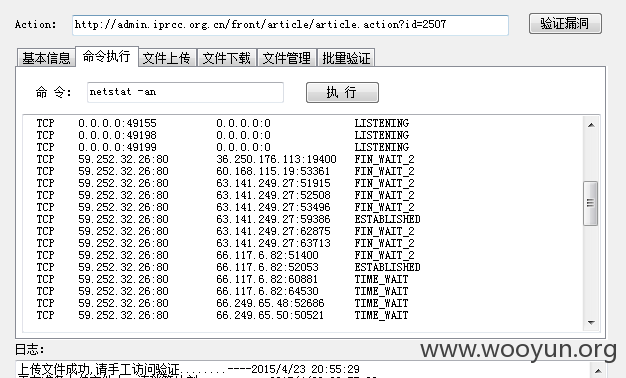
Task: Switch to the 文件管理 tab
Action: tap(287, 58)
